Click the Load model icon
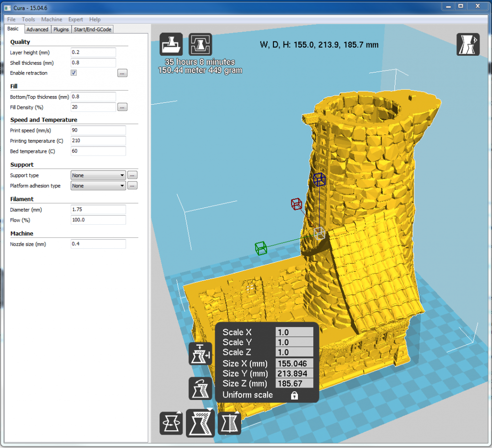 click(x=171, y=45)
